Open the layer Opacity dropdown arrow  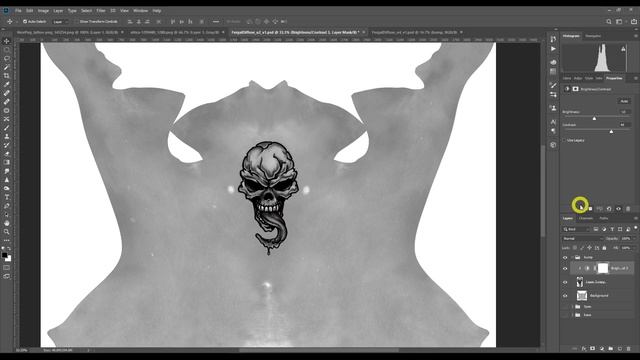634,239
